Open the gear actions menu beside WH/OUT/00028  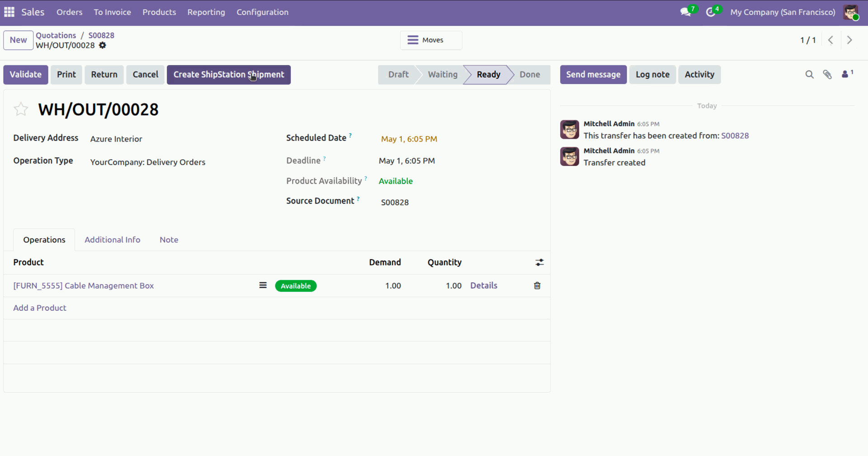(103, 45)
